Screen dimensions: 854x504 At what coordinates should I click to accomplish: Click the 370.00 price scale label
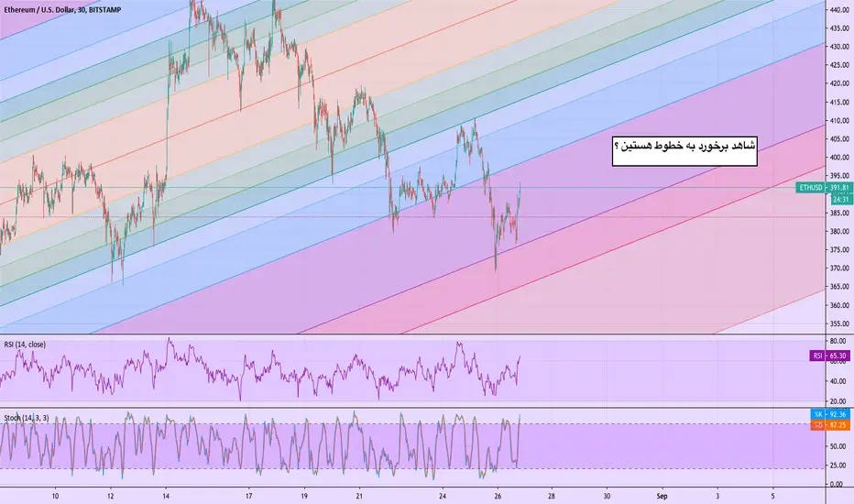839,268
